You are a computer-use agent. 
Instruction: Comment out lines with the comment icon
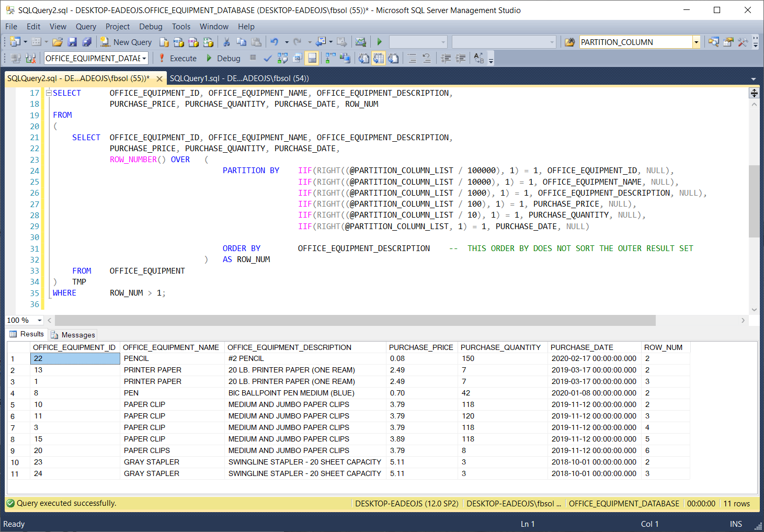412,58
